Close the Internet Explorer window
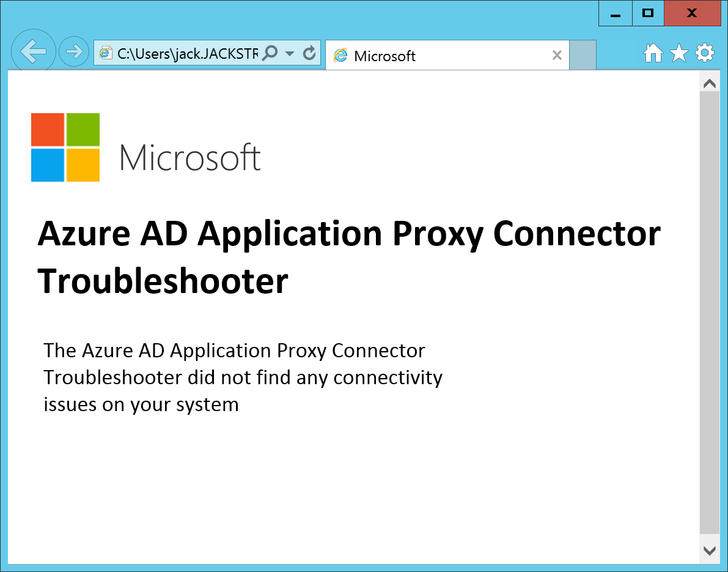 click(692, 13)
